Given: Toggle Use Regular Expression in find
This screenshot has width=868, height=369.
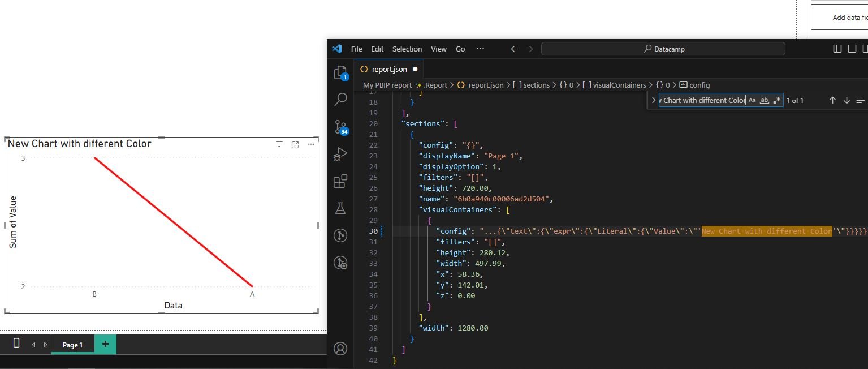Looking at the screenshot, I should [777, 100].
